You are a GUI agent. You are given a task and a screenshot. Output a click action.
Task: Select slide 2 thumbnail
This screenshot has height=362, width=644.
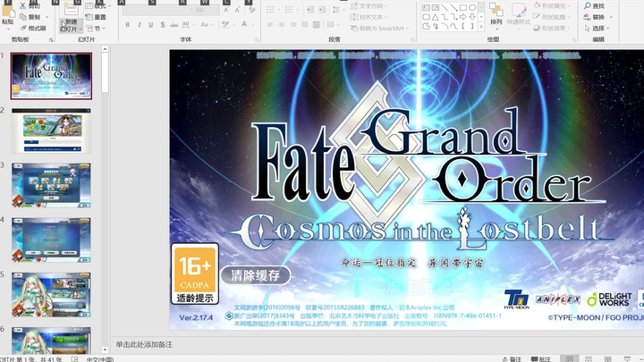click(x=51, y=130)
